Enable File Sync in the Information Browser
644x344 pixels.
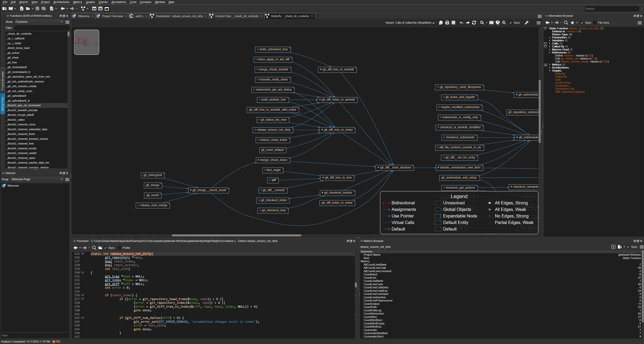(595, 23)
